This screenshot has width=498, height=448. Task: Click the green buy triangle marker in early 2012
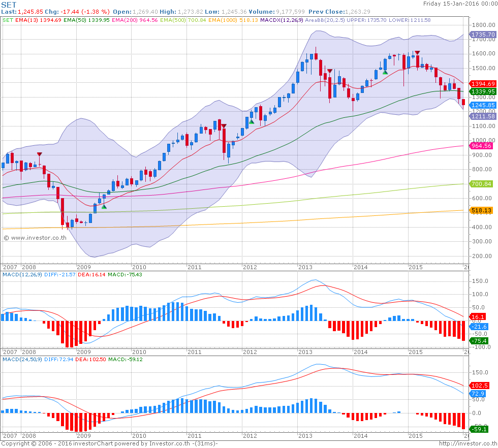(x=252, y=121)
